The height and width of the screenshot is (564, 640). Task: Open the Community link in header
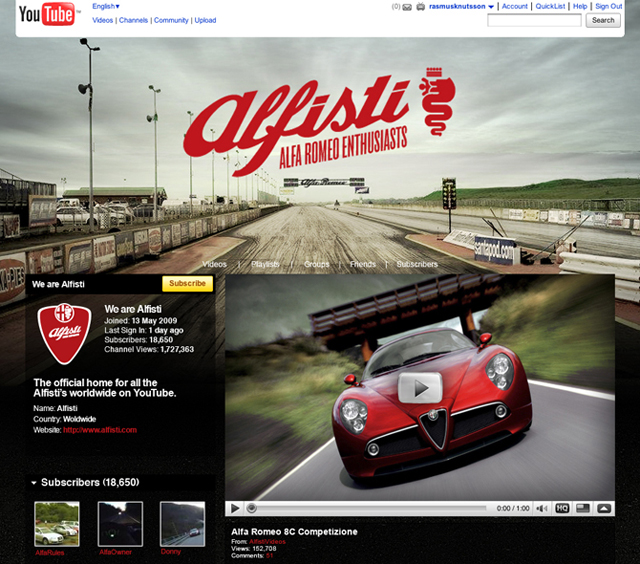(x=171, y=20)
